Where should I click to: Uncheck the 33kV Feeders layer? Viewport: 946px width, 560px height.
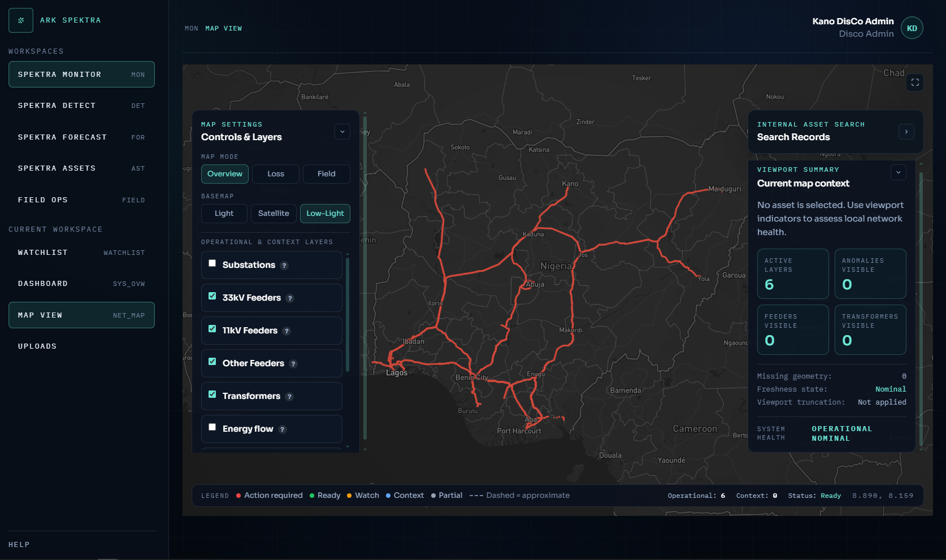[212, 296]
